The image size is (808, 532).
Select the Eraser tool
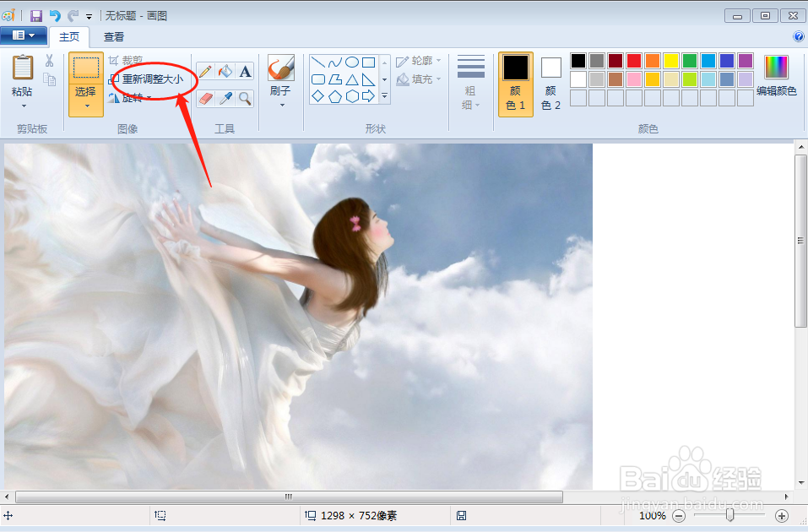(x=206, y=98)
